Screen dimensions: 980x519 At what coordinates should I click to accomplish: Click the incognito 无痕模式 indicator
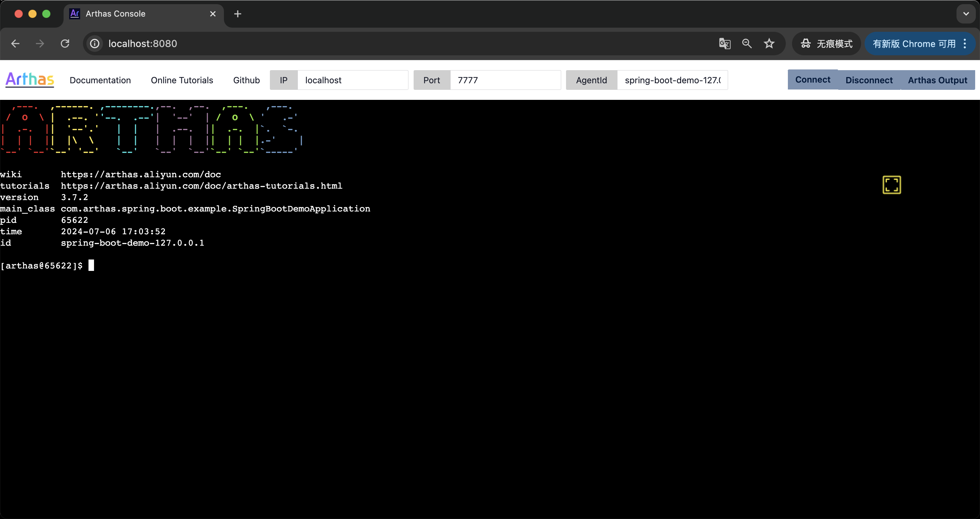click(x=827, y=44)
